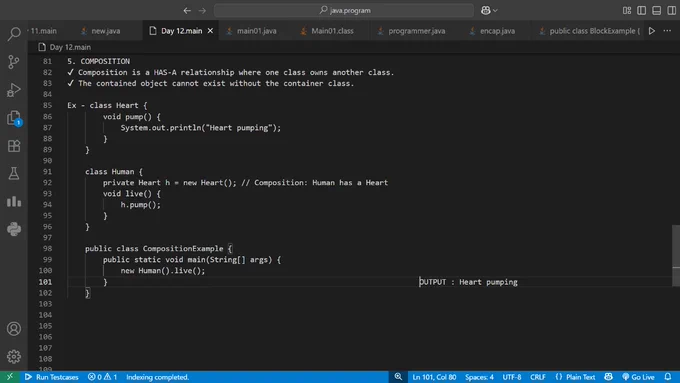Open Copilot dropdown chevron
Viewport: 680px width, 383px height.
(495, 10)
